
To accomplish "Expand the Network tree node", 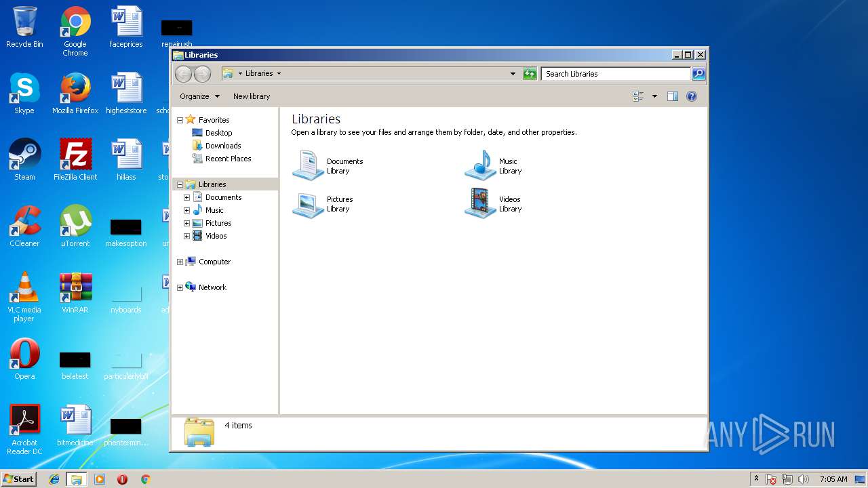I will coord(180,287).
